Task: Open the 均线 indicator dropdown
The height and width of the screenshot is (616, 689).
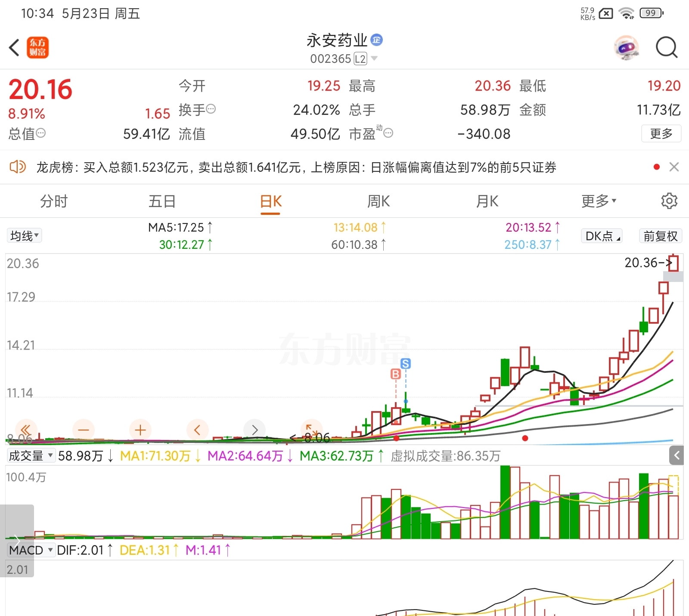Action: 24,235
